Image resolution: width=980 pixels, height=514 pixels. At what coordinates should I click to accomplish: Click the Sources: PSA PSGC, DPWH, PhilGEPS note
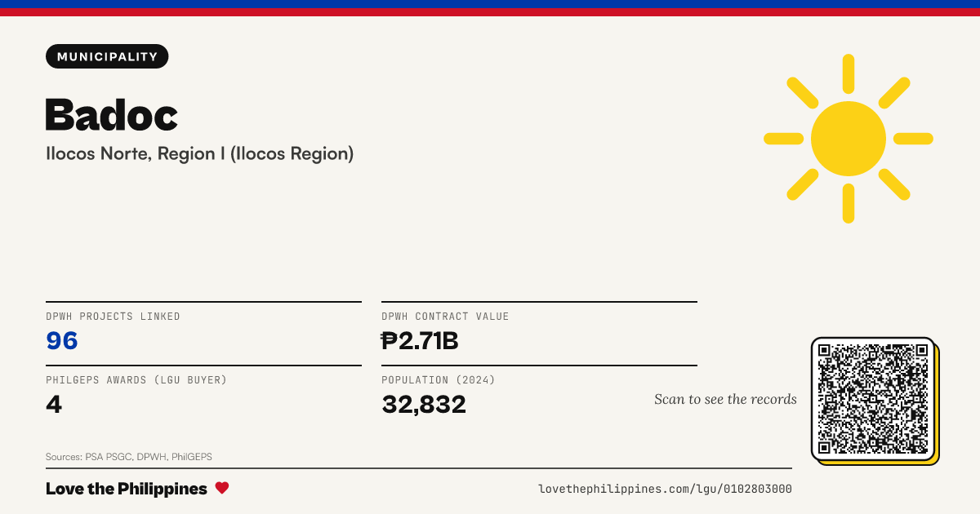pos(129,457)
